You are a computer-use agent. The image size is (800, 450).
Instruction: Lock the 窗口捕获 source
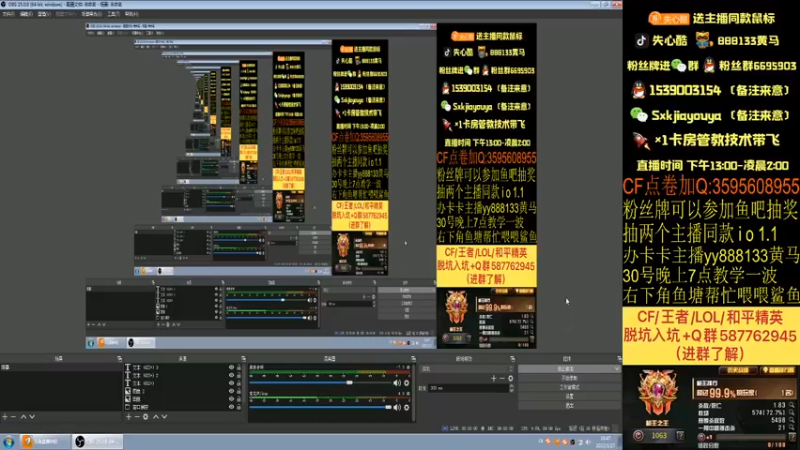coord(239,407)
